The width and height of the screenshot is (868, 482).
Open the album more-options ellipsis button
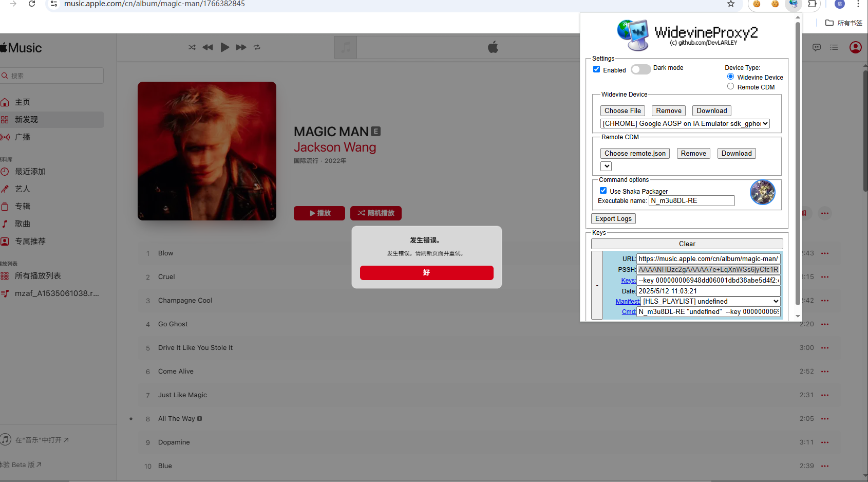825,213
